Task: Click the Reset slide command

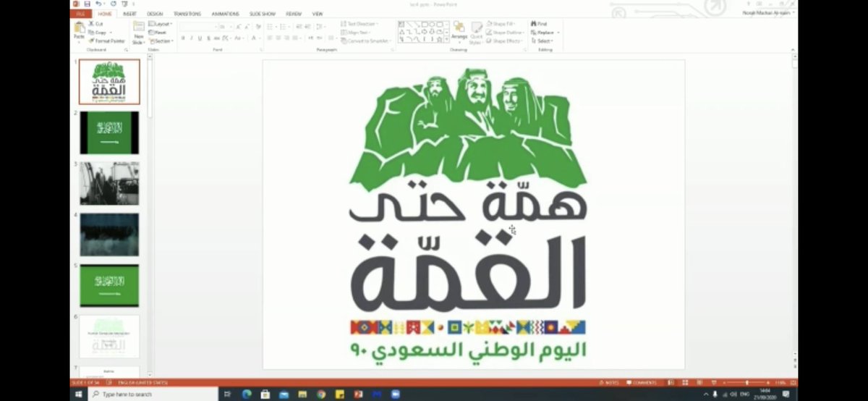Action: 158,33
